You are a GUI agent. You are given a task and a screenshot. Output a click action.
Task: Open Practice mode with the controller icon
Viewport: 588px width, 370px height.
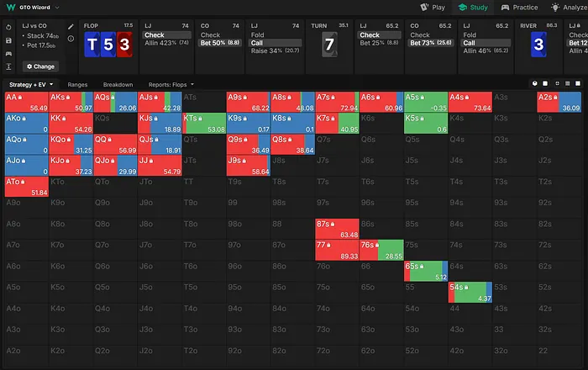519,7
